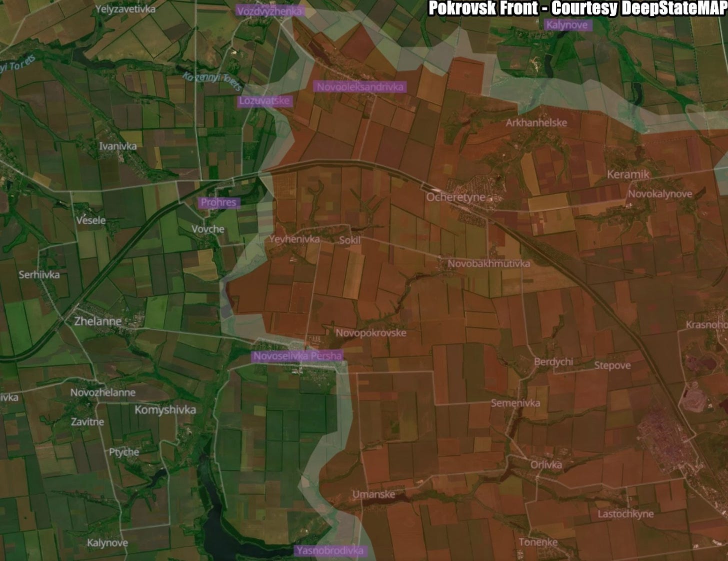Click the Tonenke label
This screenshot has height=561, width=728.
tap(538, 542)
